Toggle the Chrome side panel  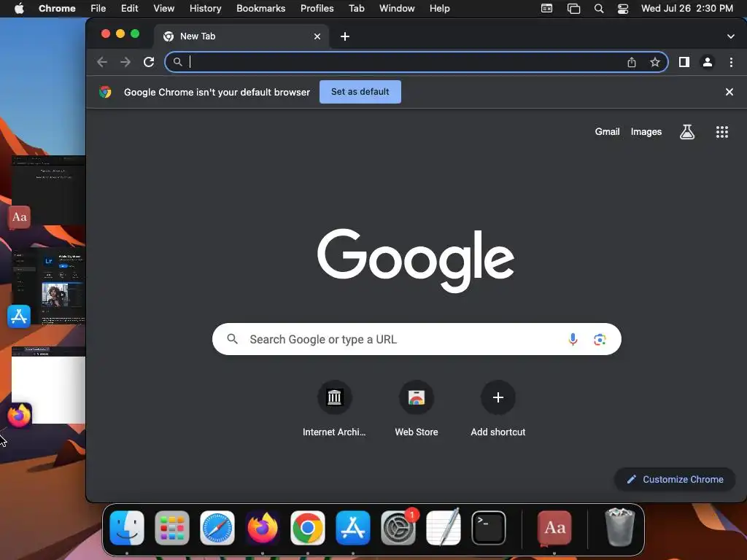click(684, 62)
